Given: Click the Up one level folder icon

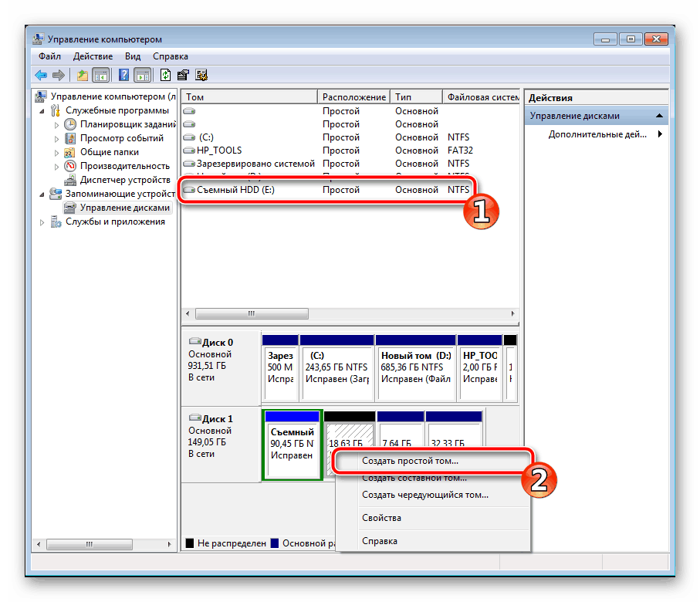Looking at the screenshot, I should tap(82, 75).
